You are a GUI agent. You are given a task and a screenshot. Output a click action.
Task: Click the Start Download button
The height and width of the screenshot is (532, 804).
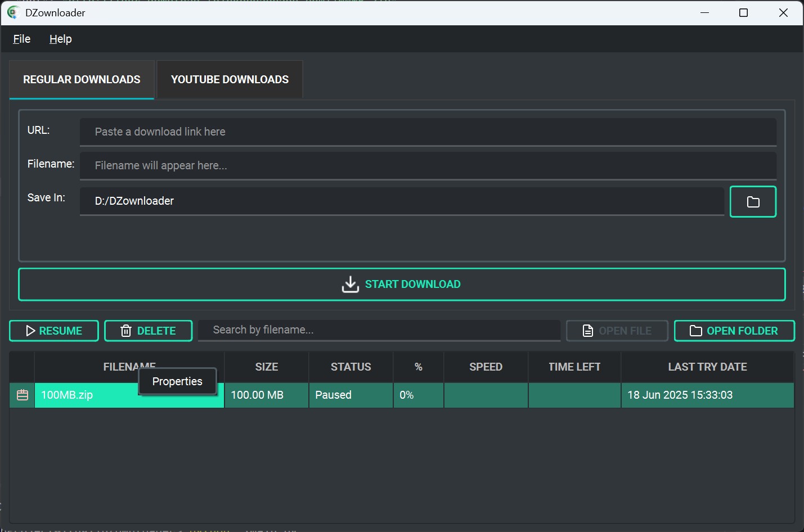pos(402,284)
